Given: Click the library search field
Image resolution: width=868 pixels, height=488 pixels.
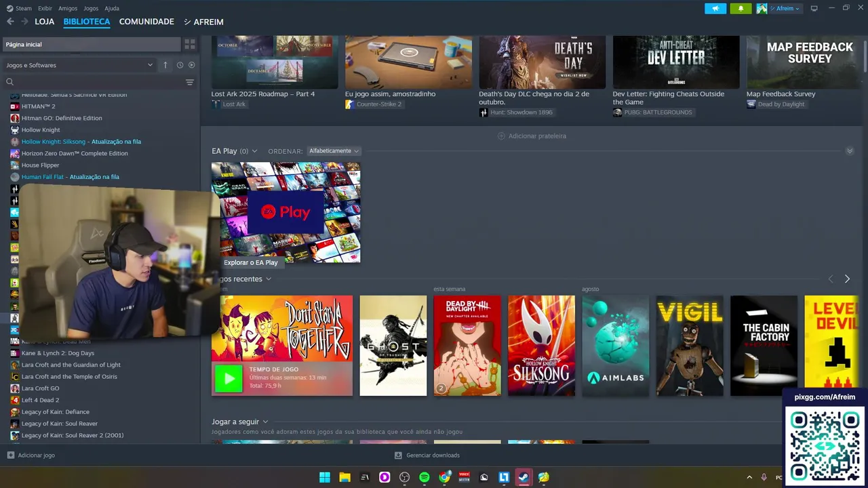Looking at the screenshot, I should [x=95, y=82].
